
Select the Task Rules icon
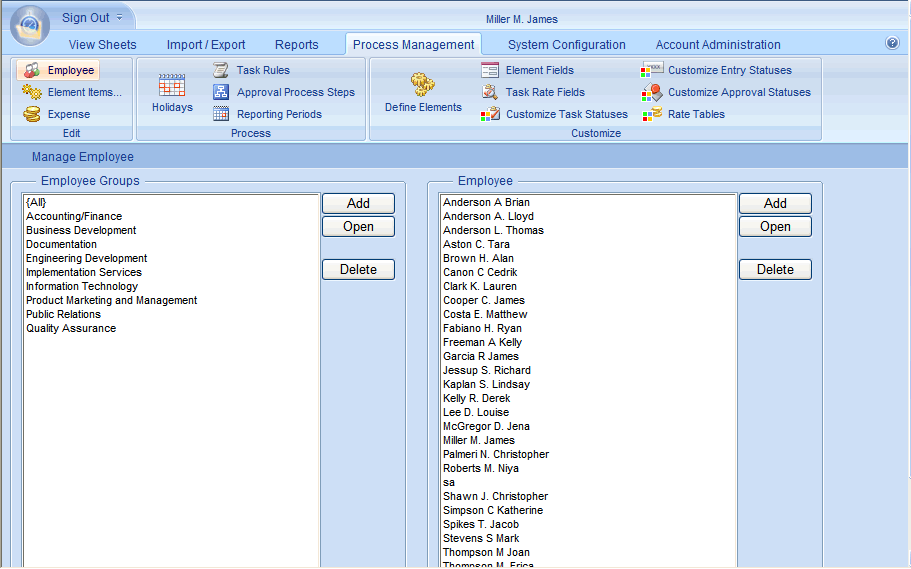pos(221,70)
